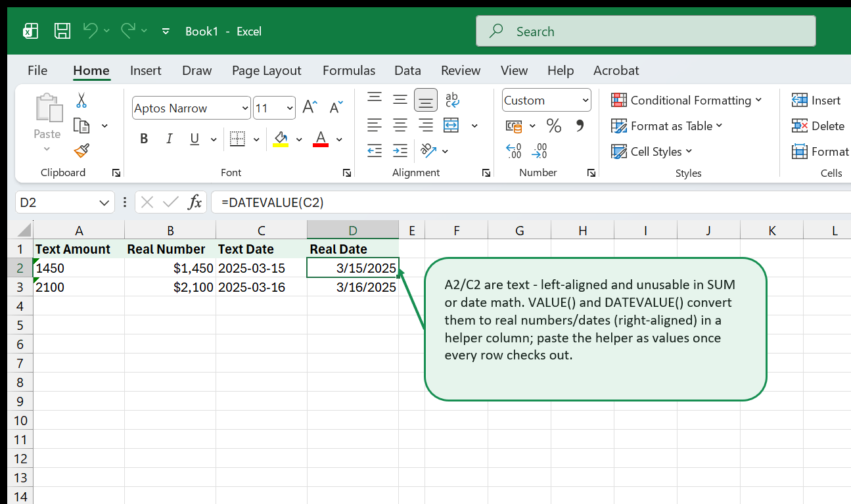Toggle Underline formatting
The image size is (851, 504).
[195, 139]
